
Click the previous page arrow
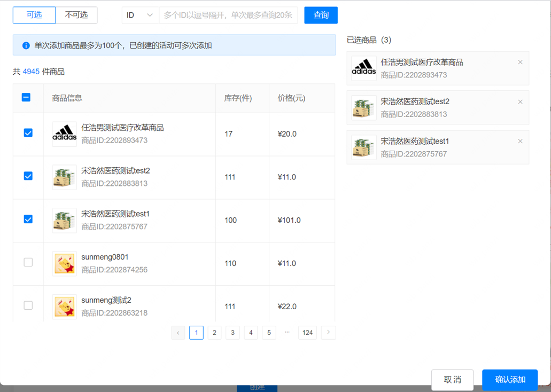tap(178, 333)
